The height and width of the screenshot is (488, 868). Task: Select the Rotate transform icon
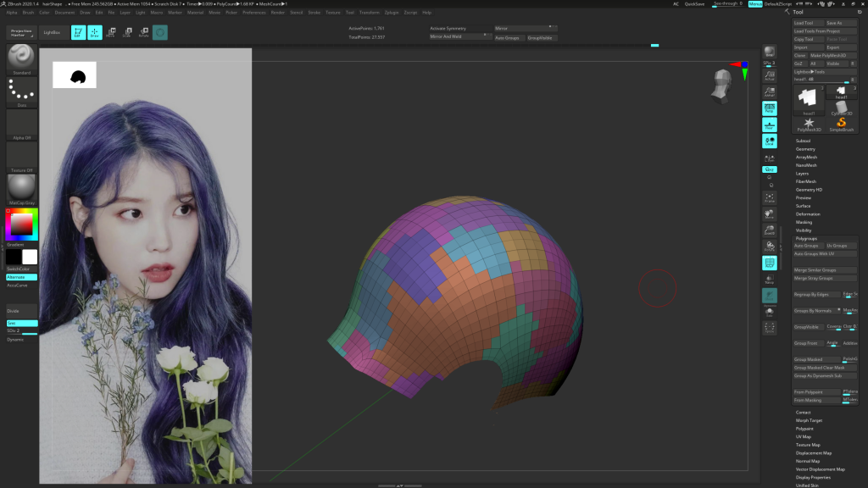point(143,32)
